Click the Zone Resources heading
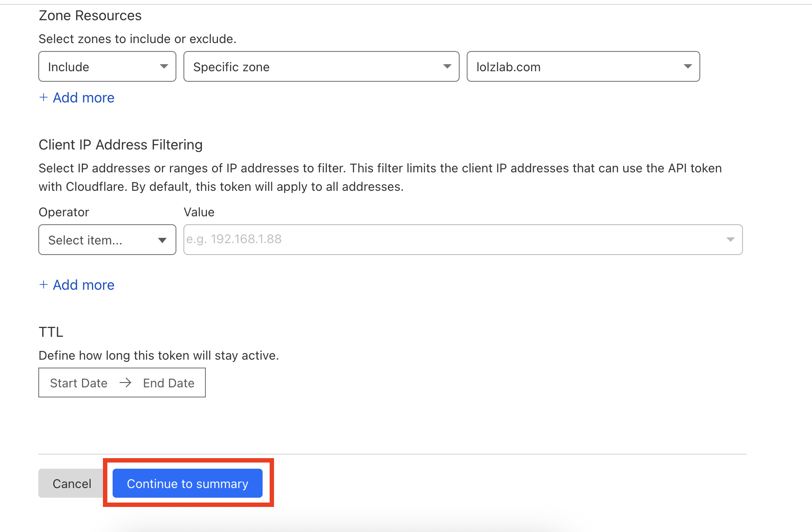Screen dimensions: 812x532 pos(90,15)
